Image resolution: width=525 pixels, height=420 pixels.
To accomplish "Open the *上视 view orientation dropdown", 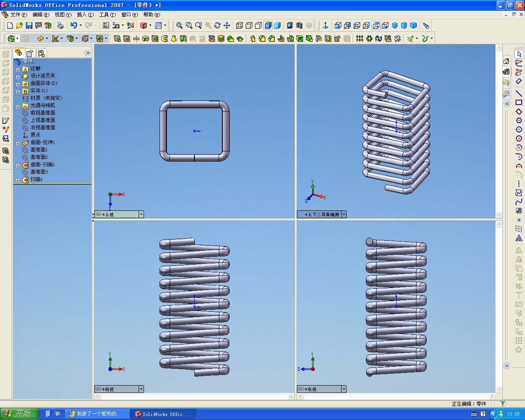I will click(141, 215).
